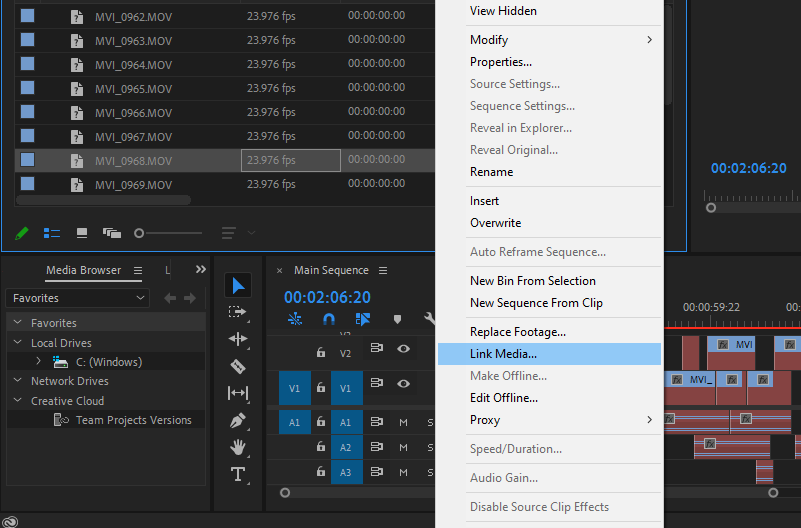Image resolution: width=801 pixels, height=528 pixels.
Task: Select the Hand tool
Action: point(238,447)
